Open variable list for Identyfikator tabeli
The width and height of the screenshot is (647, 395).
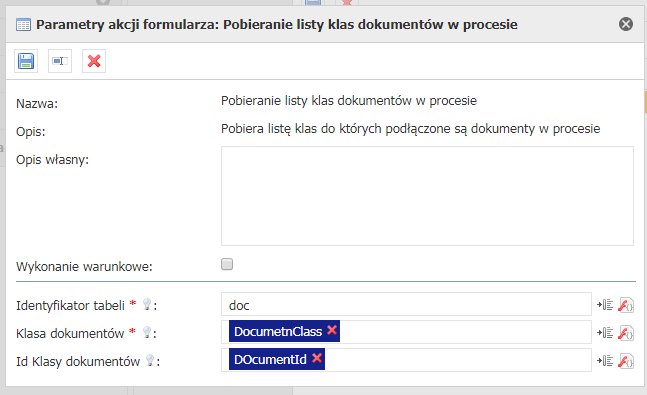click(605, 305)
